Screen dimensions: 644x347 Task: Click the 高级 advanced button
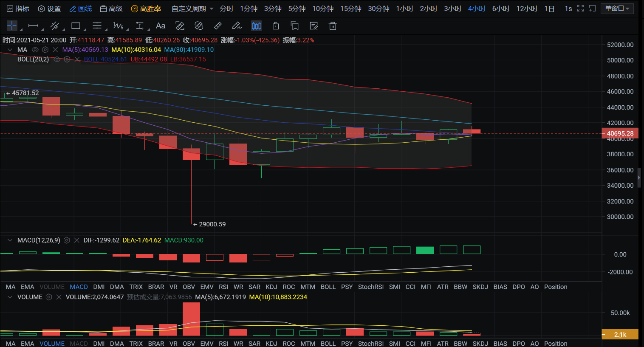(111, 8)
